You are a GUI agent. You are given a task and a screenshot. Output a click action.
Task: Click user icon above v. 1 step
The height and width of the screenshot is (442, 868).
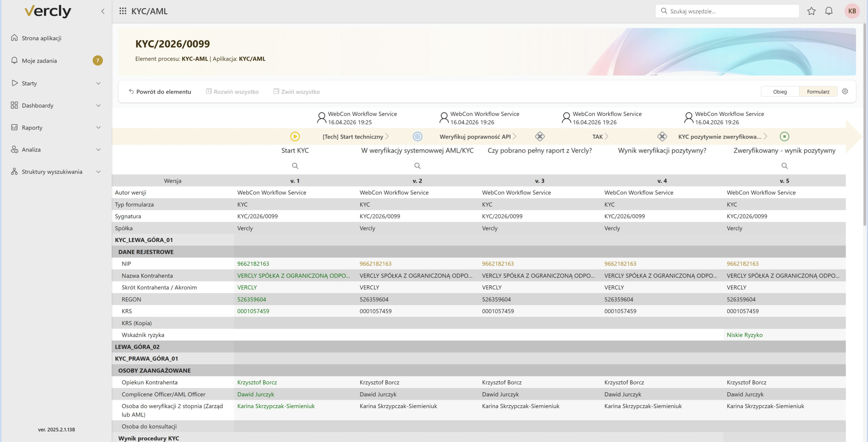[x=321, y=118]
